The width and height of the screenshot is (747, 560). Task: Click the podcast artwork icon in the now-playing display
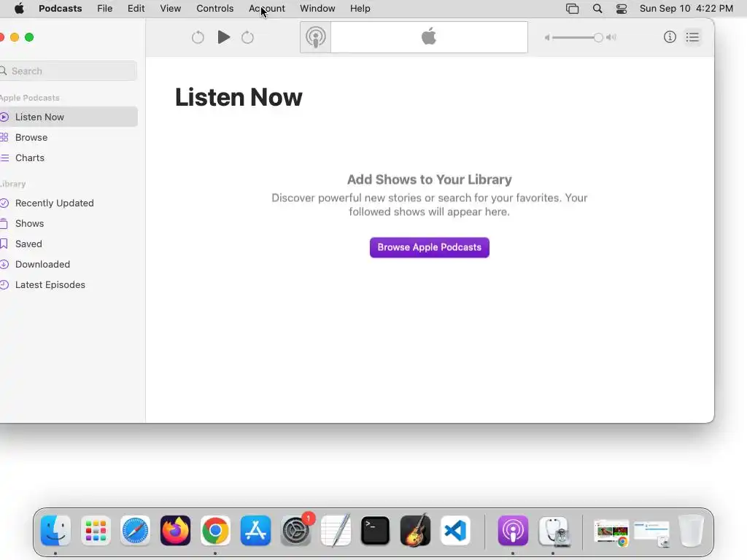pyautogui.click(x=315, y=37)
